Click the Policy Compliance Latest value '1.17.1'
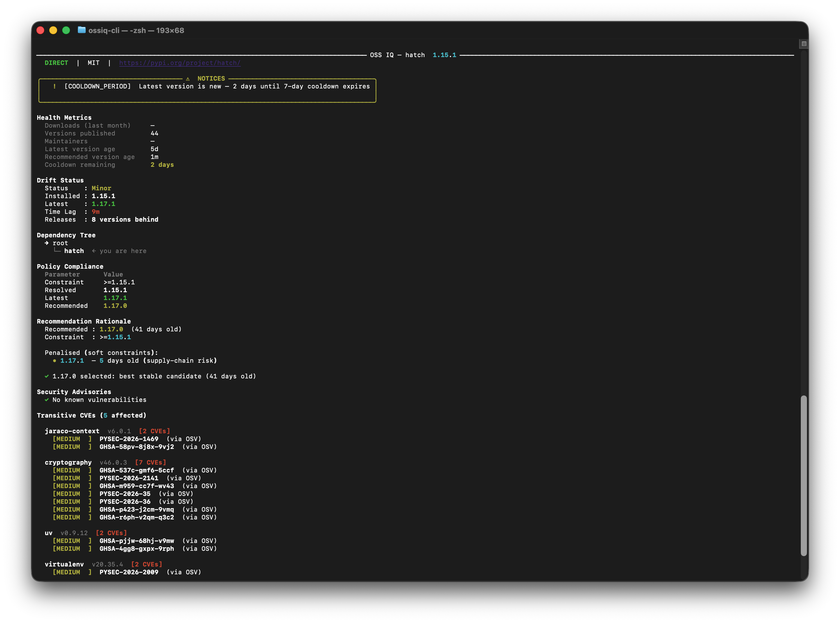The image size is (840, 623). point(115,298)
